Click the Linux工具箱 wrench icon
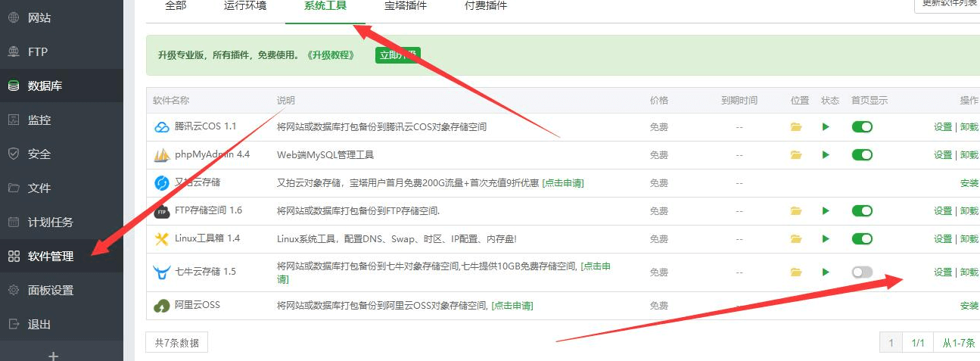Image resolution: width=980 pixels, height=361 pixels. 162,239
